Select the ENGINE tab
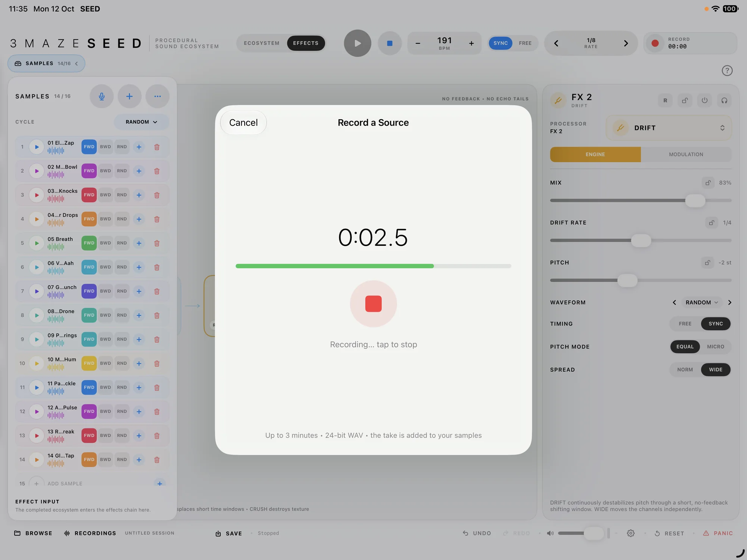This screenshot has width=747, height=560. (595, 154)
